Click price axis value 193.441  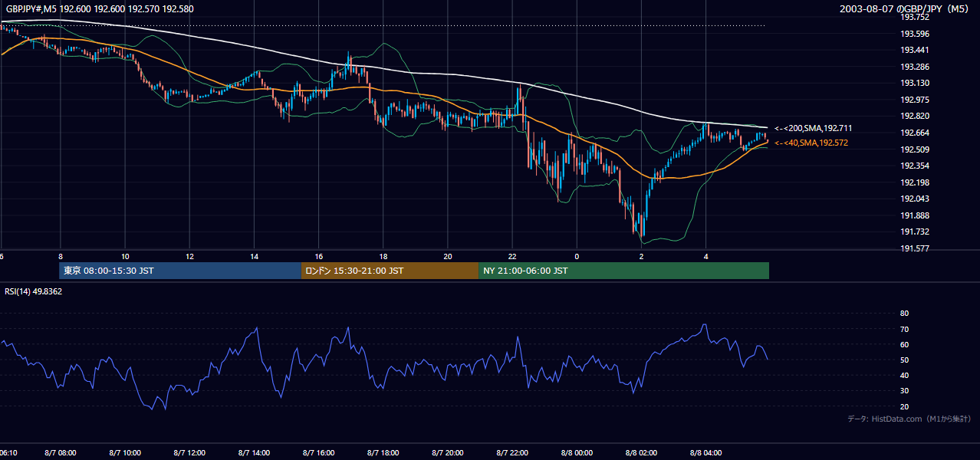[914, 50]
